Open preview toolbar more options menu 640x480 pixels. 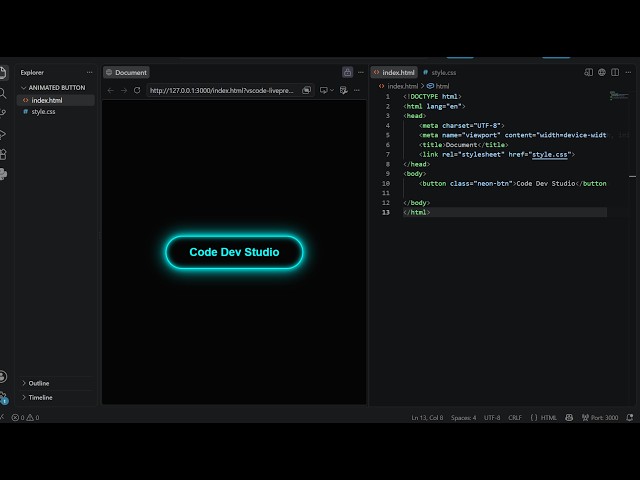(357, 90)
